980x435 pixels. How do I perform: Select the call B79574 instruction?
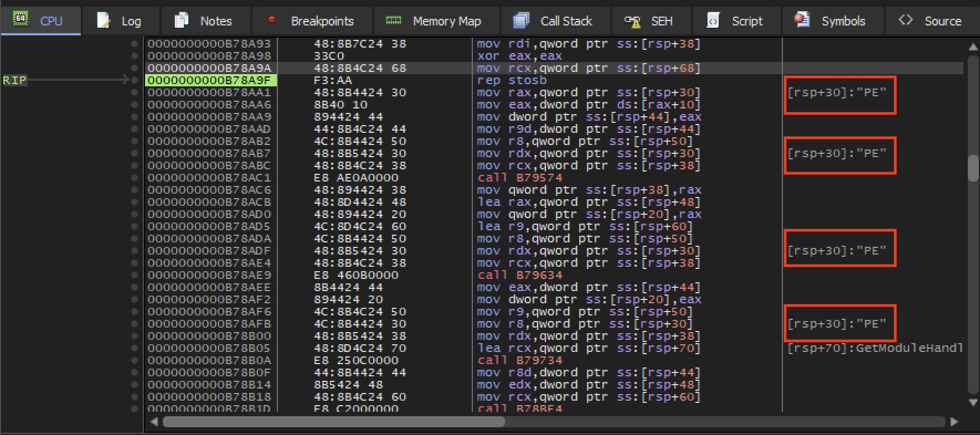click(519, 178)
